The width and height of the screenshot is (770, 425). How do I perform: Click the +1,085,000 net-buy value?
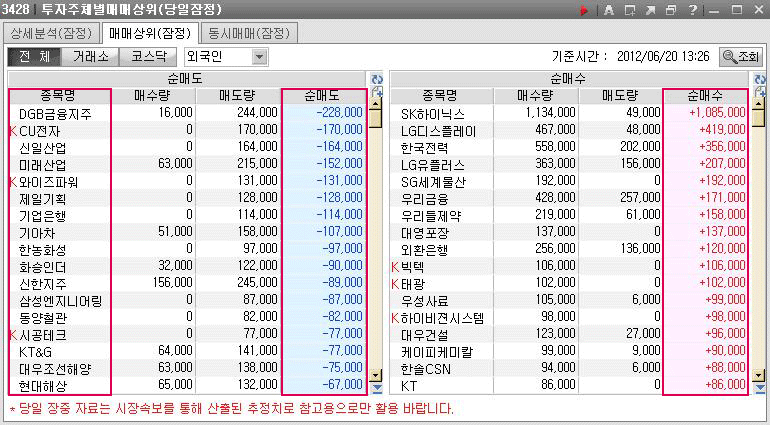pos(717,113)
